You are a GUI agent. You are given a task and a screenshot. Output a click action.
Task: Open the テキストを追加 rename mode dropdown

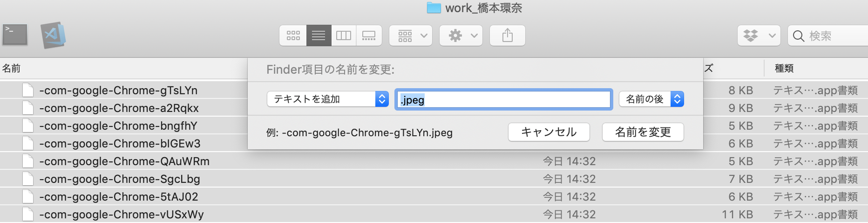point(327,99)
